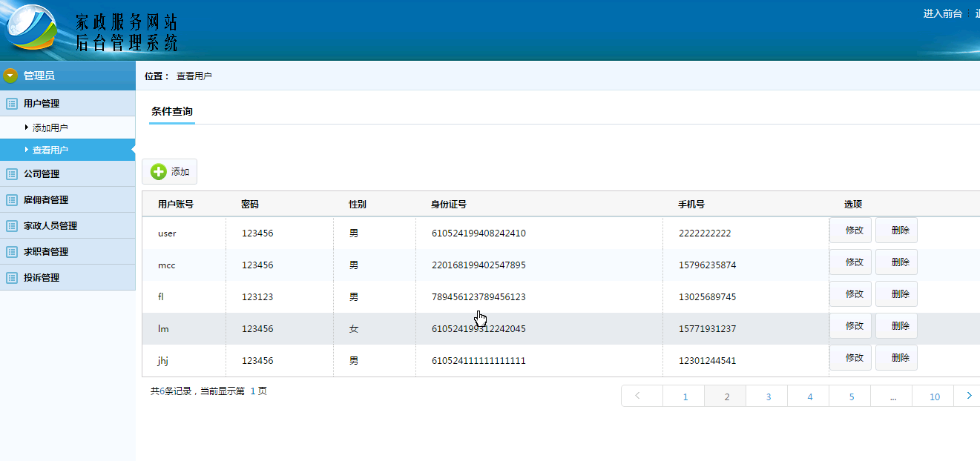Open page 5 in pagination
This screenshot has width=980, height=461.
pyautogui.click(x=850, y=396)
